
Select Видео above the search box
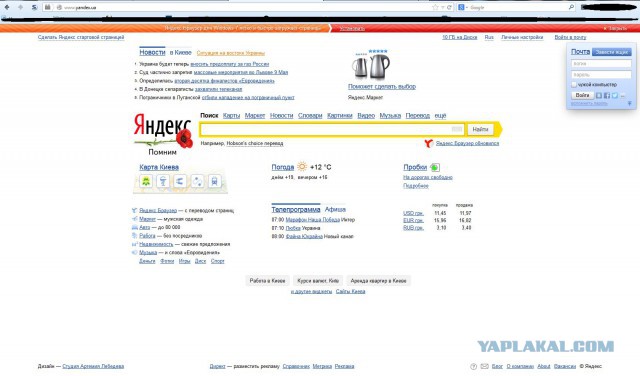point(366,116)
